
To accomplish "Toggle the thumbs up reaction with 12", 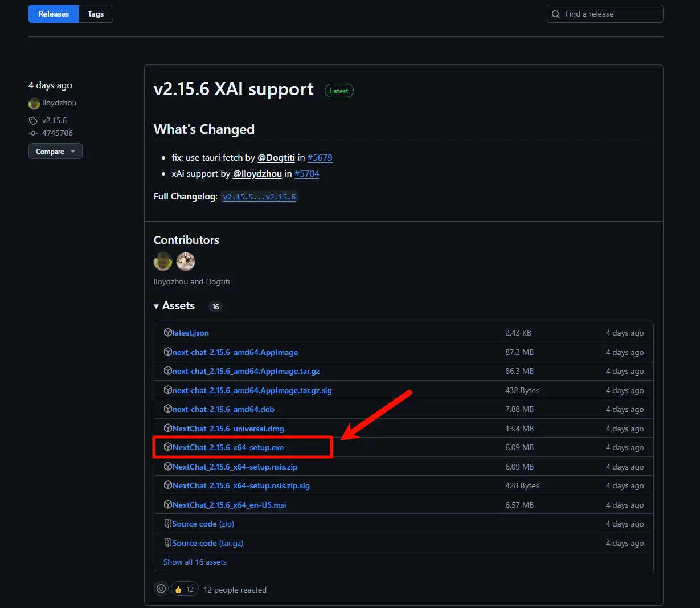I will click(x=185, y=589).
